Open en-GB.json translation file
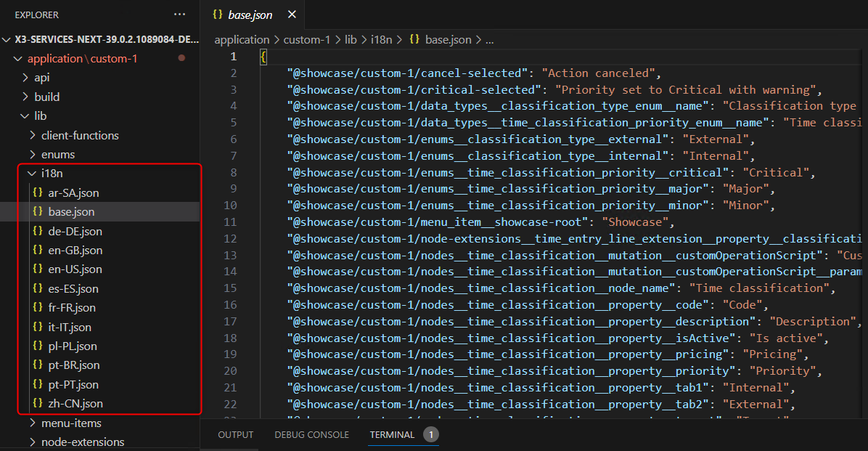Viewport: 868px width, 451px height. coord(75,250)
